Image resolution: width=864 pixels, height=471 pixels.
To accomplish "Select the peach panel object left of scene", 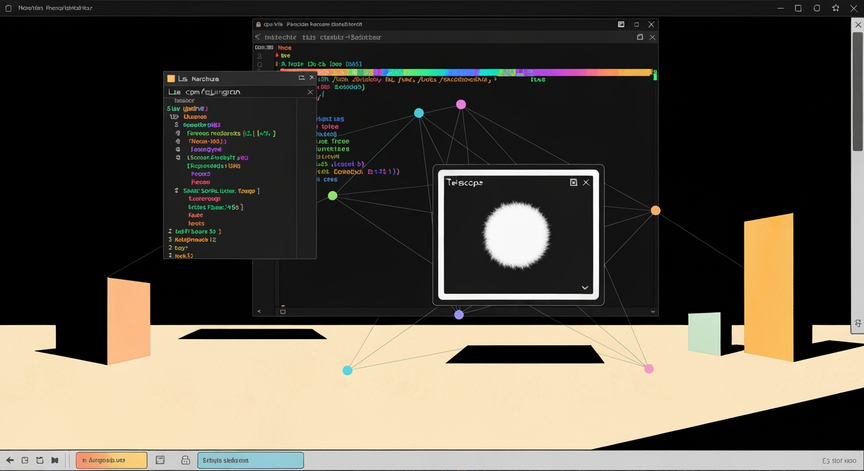I will [128, 321].
